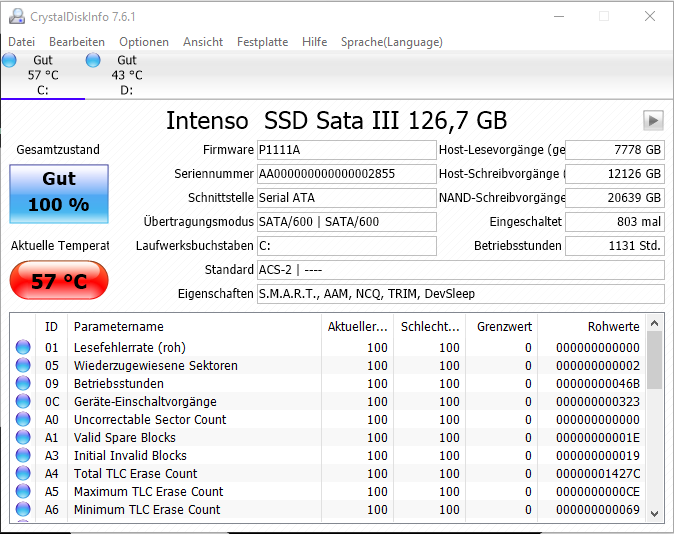
Task: Select Betriebsstunden attribute name in SMART list
Action: (119, 384)
